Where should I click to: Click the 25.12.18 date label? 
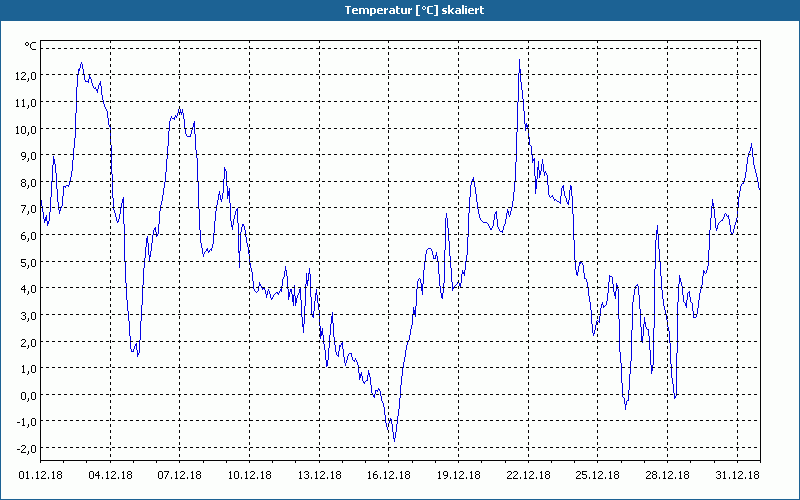coord(598,475)
